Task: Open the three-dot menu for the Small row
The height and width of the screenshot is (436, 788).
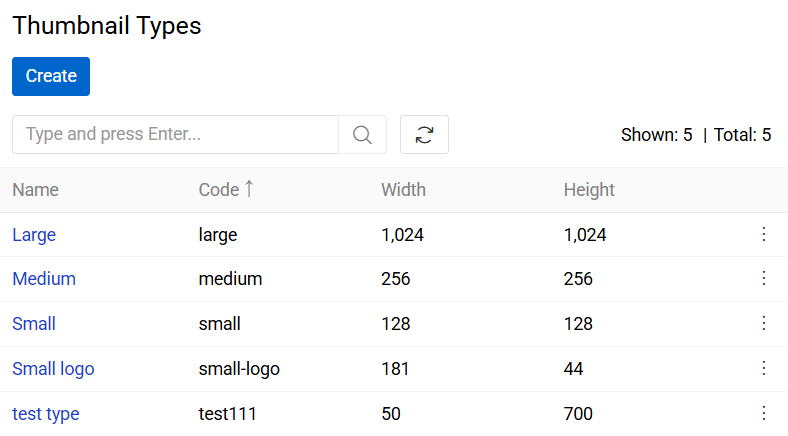Action: coord(764,323)
